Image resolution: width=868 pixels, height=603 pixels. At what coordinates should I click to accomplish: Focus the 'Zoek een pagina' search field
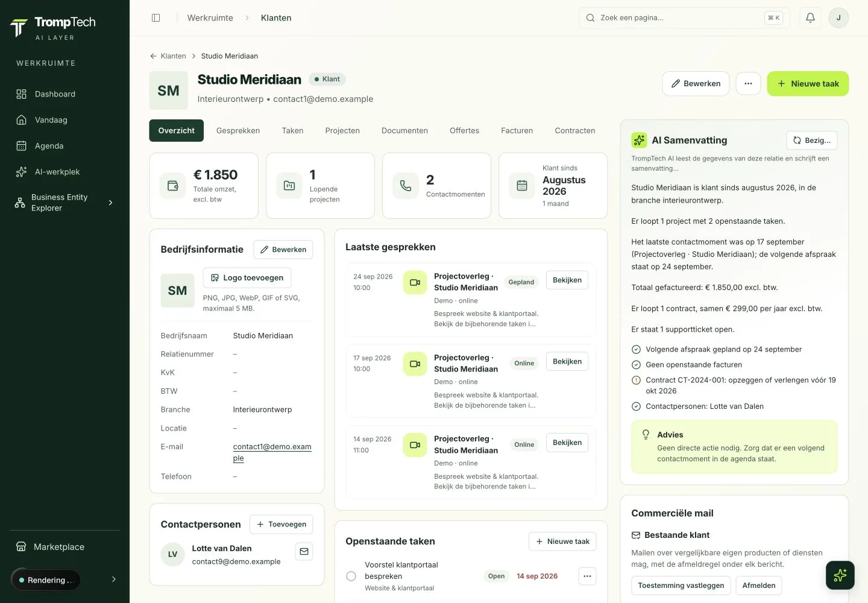(x=683, y=18)
